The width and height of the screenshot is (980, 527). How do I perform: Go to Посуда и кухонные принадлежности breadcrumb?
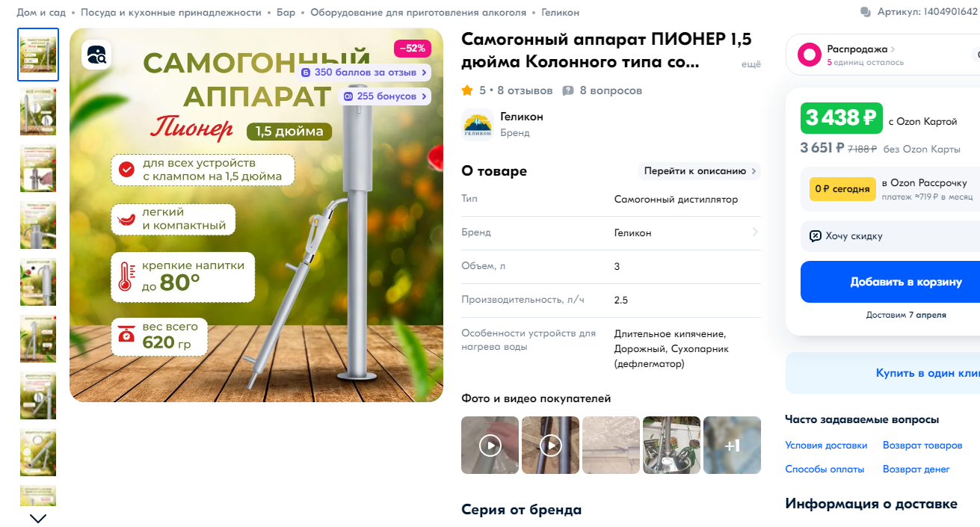(171, 13)
